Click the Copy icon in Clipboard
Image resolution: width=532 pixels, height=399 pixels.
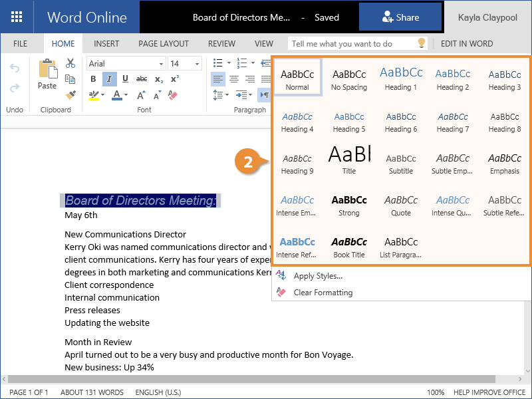[70, 79]
